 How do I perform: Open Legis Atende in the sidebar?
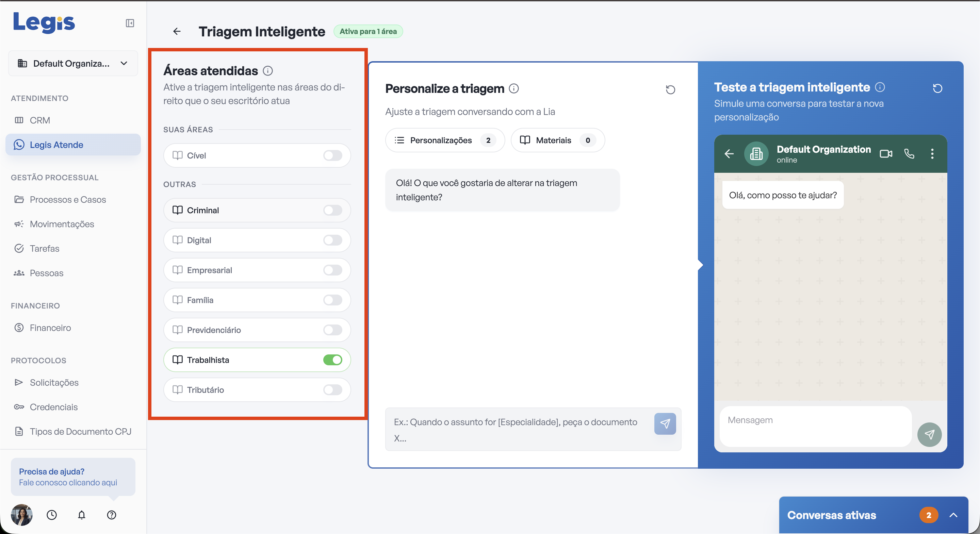(x=73, y=145)
